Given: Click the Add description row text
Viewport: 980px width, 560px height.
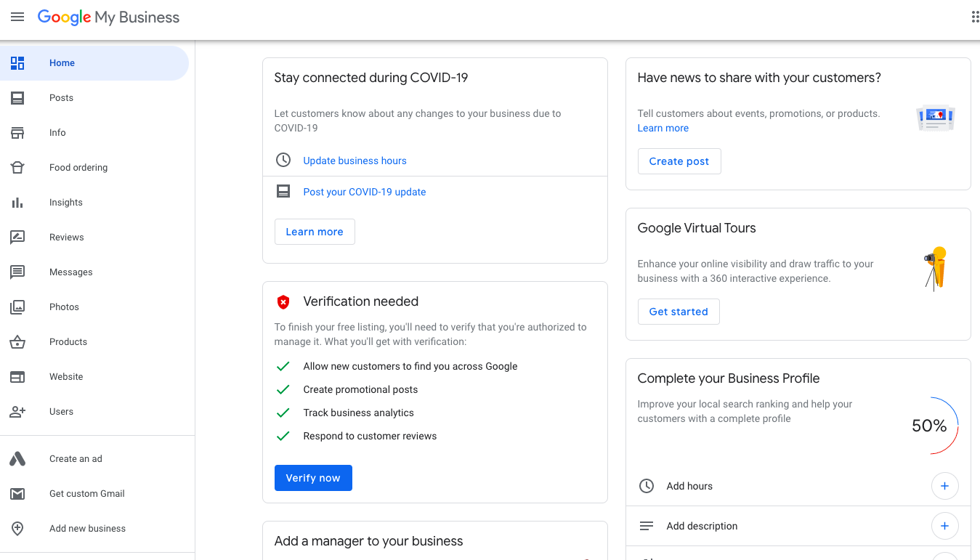Looking at the screenshot, I should click(x=702, y=526).
